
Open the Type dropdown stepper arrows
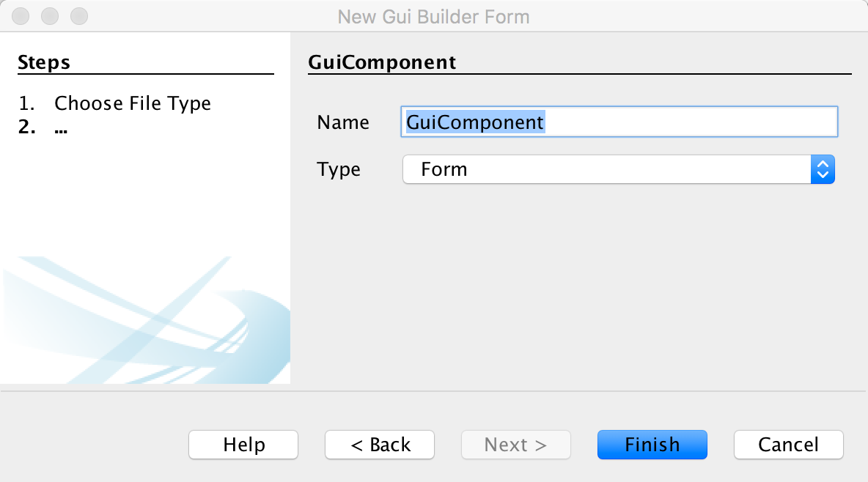coord(824,169)
